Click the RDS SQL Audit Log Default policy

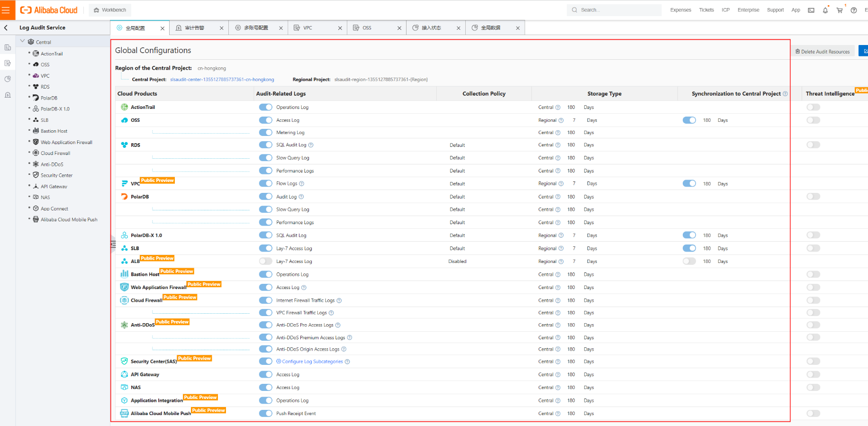click(457, 145)
